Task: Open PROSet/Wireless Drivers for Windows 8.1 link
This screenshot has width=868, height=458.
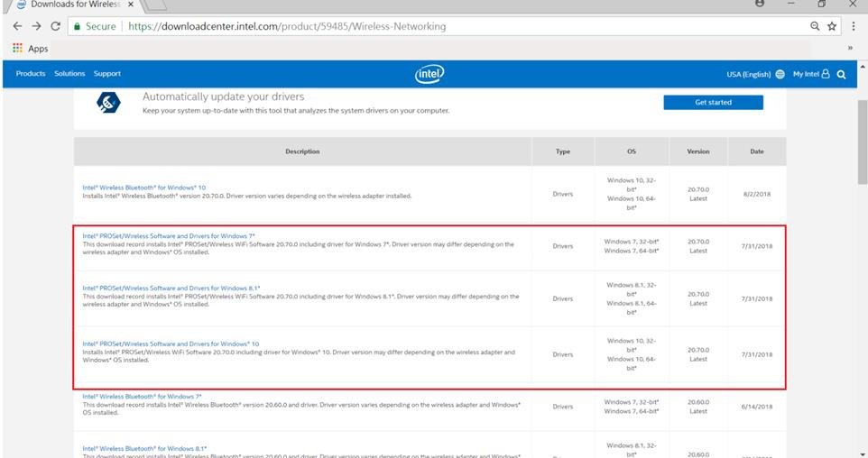Action: pyautogui.click(x=171, y=288)
